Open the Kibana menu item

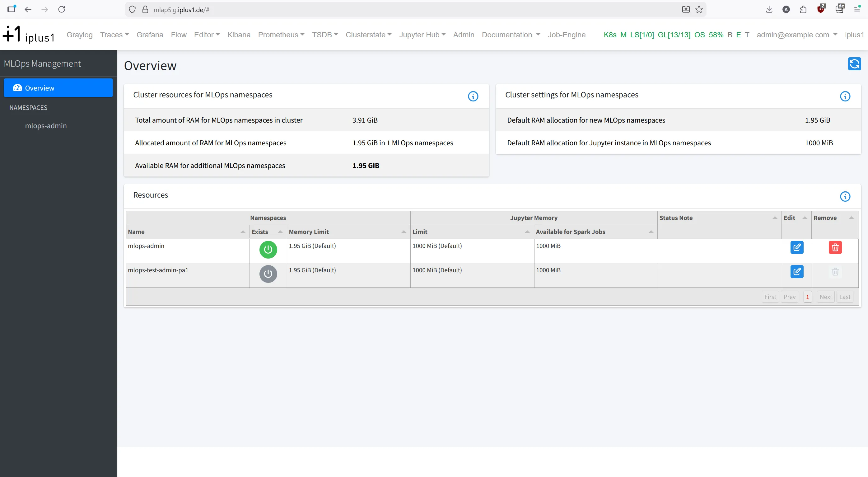pyautogui.click(x=239, y=35)
